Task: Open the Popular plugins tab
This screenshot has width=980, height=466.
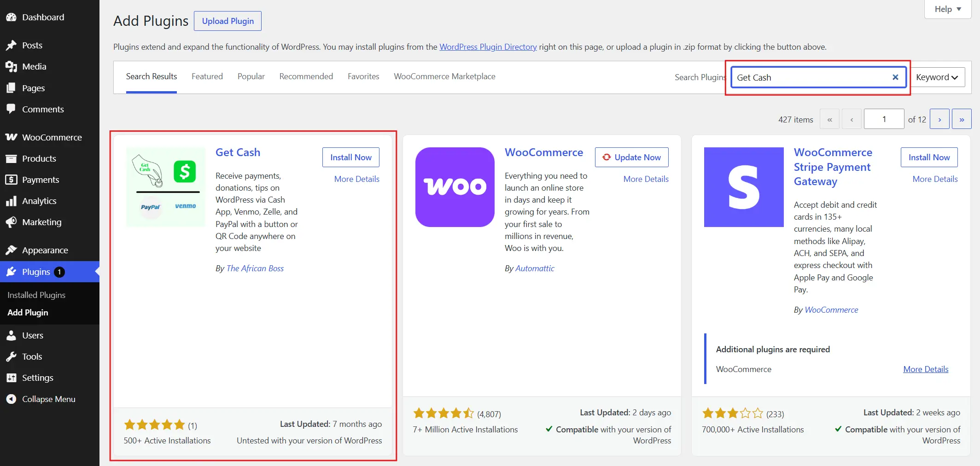Action: pyautogui.click(x=251, y=76)
